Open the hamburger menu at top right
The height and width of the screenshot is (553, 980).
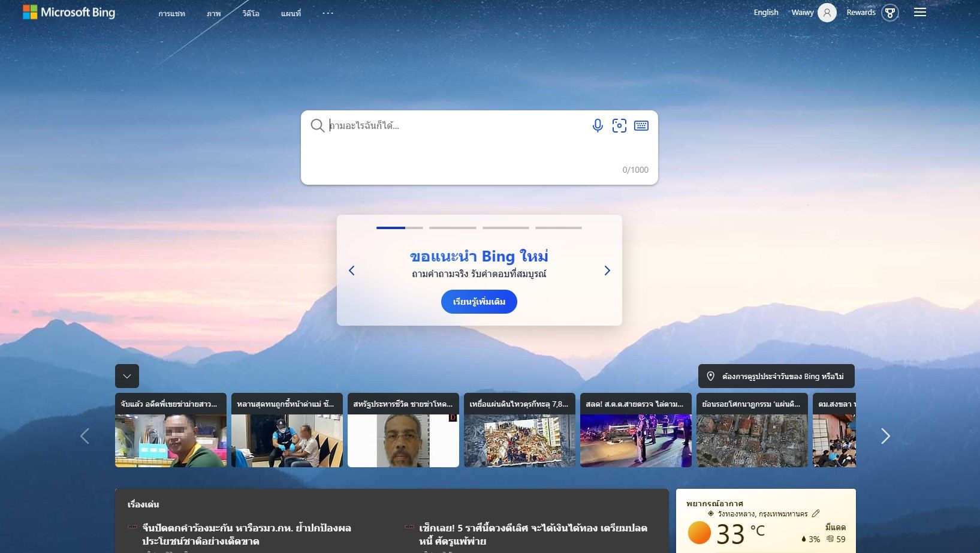(x=919, y=12)
